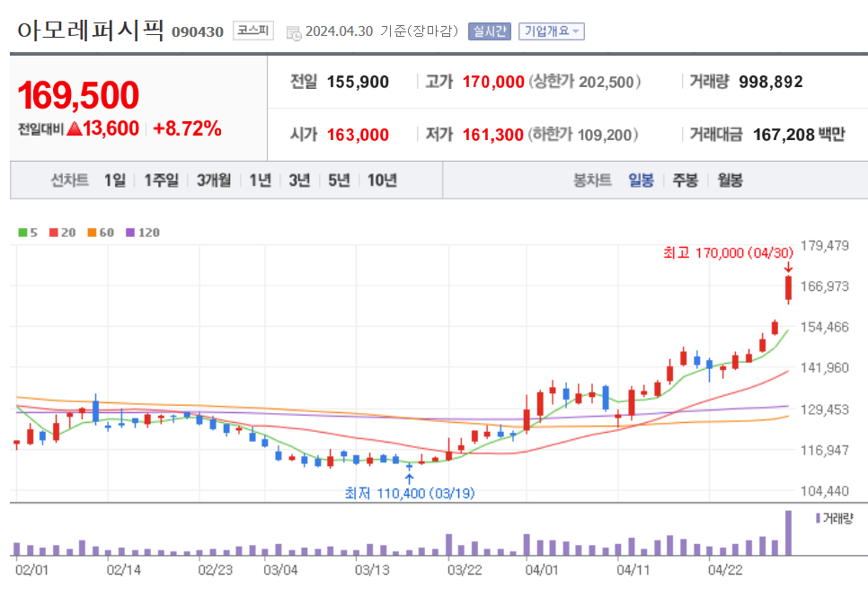Switch to the 주봉 weekly candle chart
The width and height of the screenshot is (868, 598).
tap(686, 180)
